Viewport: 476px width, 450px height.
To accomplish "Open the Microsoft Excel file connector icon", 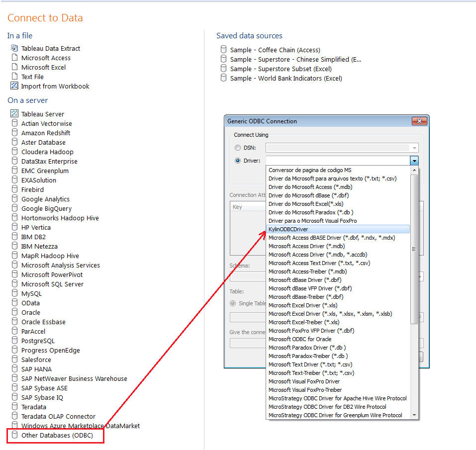I will pyautogui.click(x=14, y=67).
